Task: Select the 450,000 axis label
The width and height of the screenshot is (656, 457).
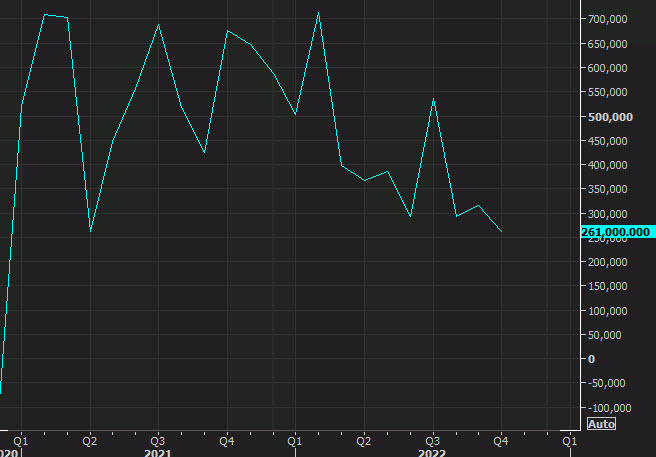Action: click(607, 141)
